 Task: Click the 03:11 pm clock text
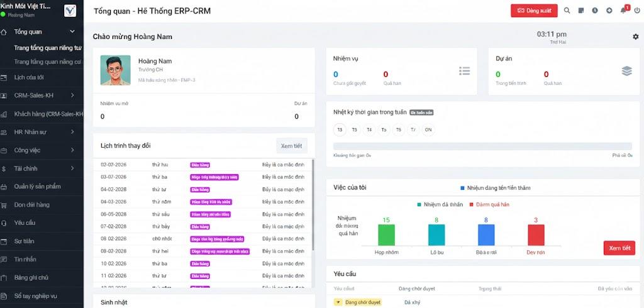[x=552, y=34]
